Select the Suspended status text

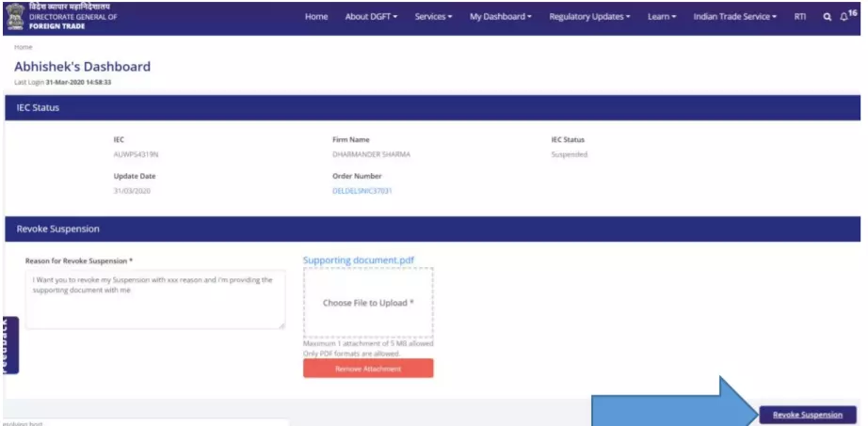pos(569,155)
